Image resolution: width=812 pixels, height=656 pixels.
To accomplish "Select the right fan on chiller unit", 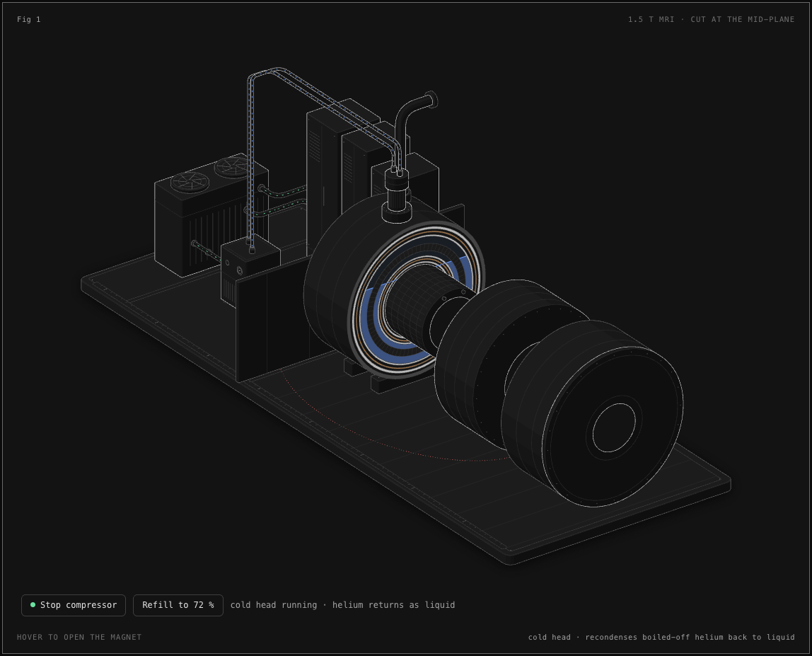I will click(231, 167).
